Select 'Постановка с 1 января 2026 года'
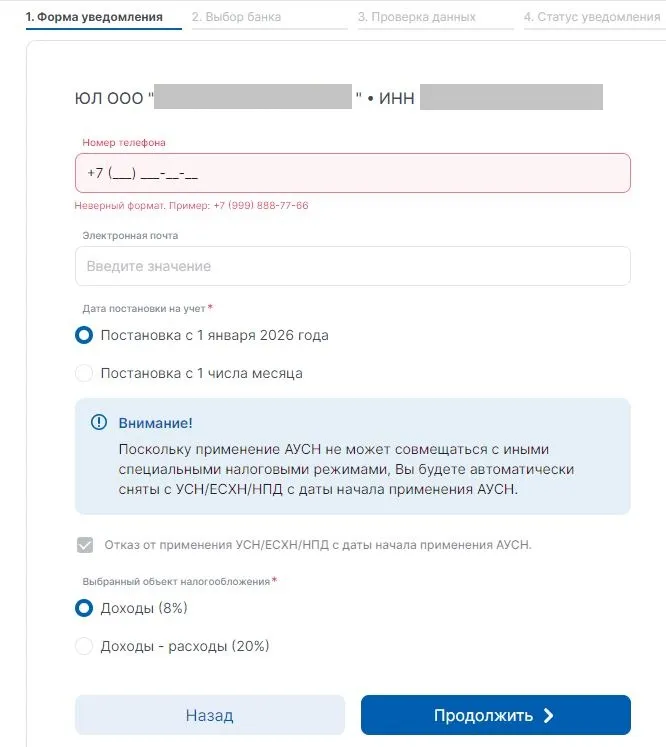666x747 pixels. pyautogui.click(x=84, y=336)
